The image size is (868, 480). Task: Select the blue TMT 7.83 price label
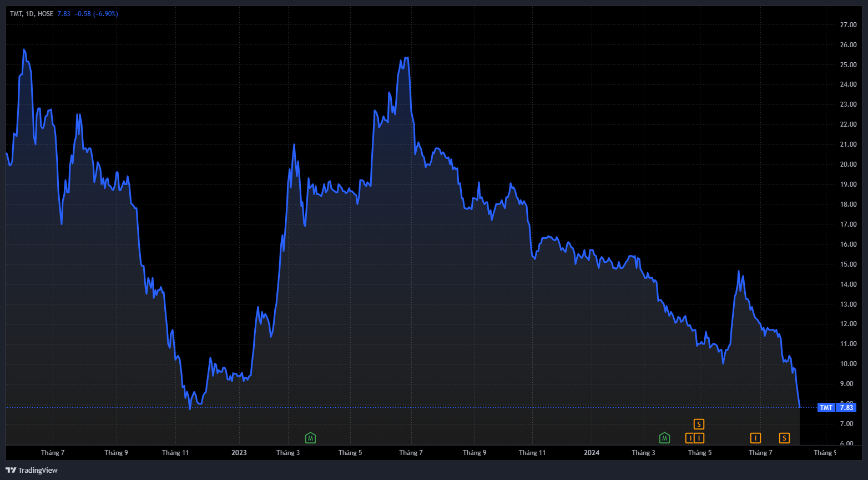(837, 408)
